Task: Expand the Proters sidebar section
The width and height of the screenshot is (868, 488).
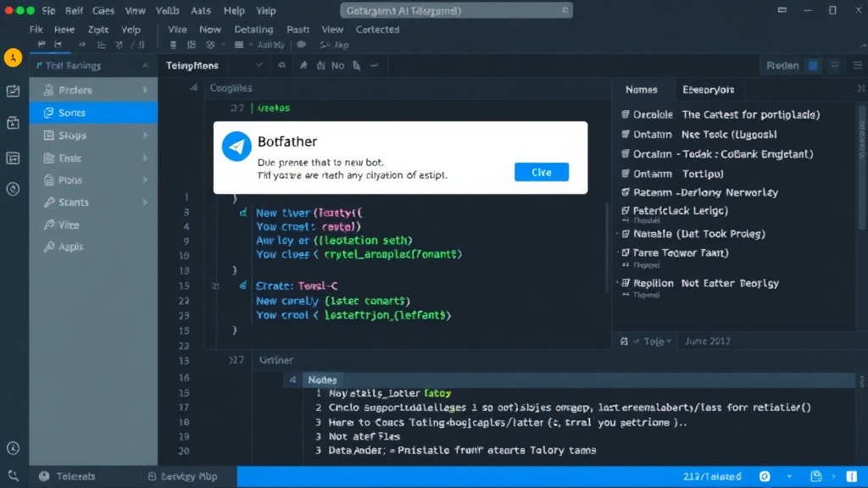Action: pos(145,90)
